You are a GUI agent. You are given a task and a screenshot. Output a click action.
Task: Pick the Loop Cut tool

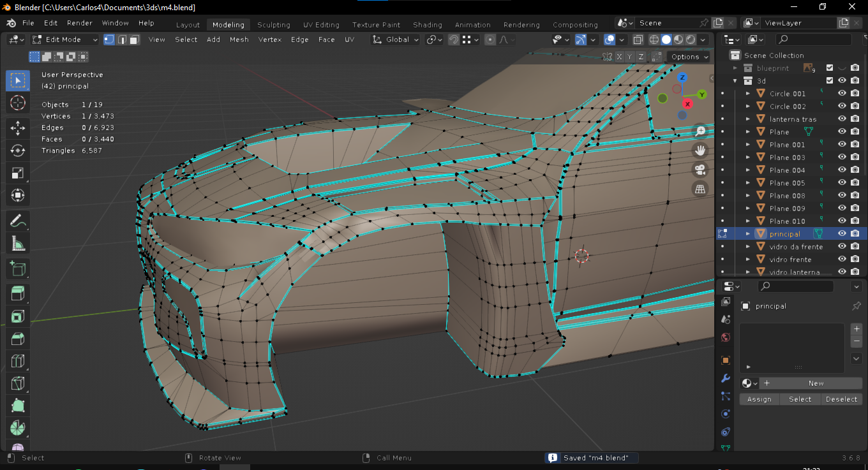pos(18,361)
